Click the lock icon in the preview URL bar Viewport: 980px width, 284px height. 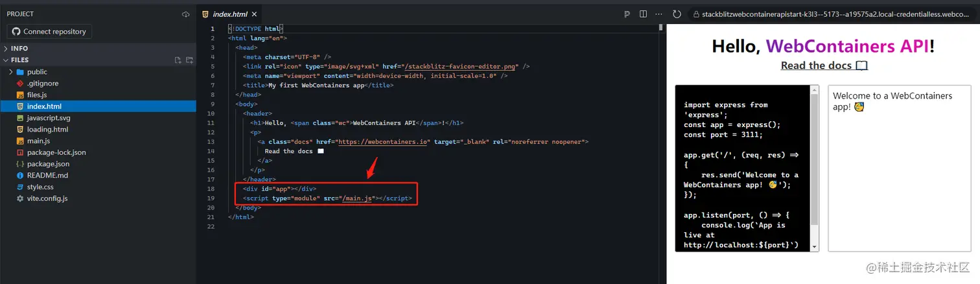click(x=695, y=14)
